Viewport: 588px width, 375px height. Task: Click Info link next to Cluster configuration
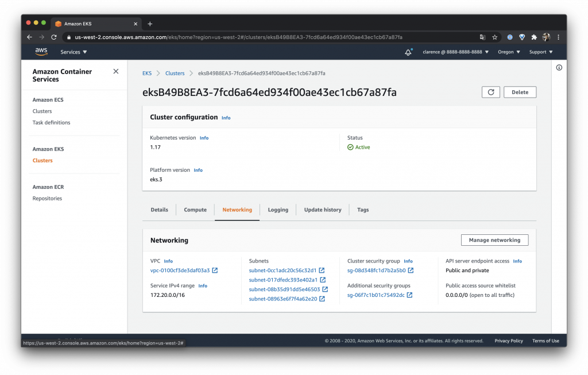coord(226,118)
